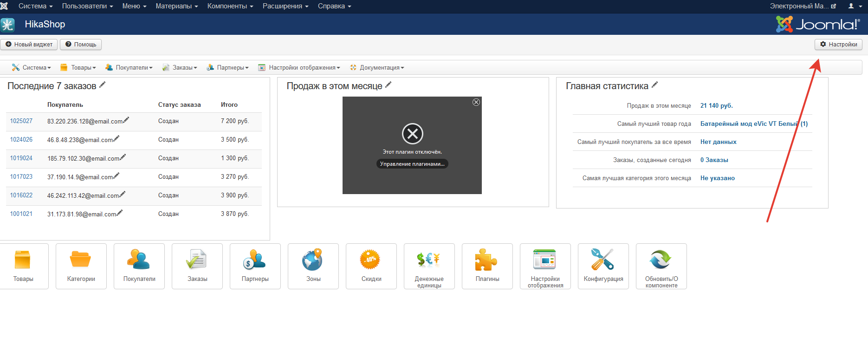Open the Обновить/О компоненте icon
The image size is (868, 345).
point(661,266)
